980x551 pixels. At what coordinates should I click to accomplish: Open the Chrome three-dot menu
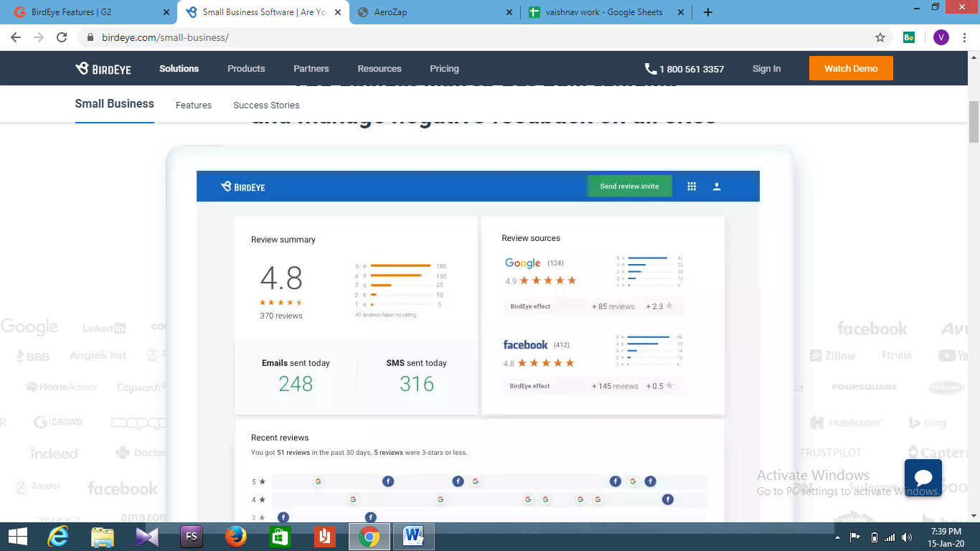click(x=965, y=37)
